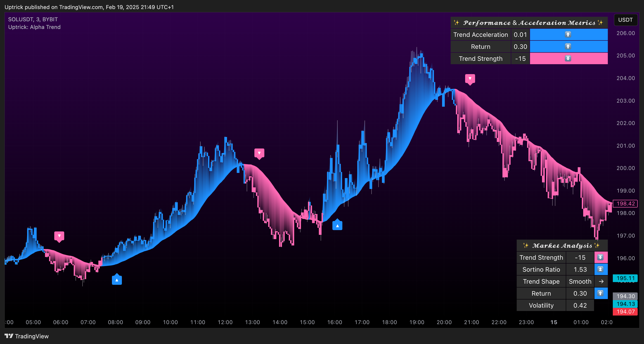Open the USDT currency selector
This screenshot has height=344, width=644.
tap(625, 20)
